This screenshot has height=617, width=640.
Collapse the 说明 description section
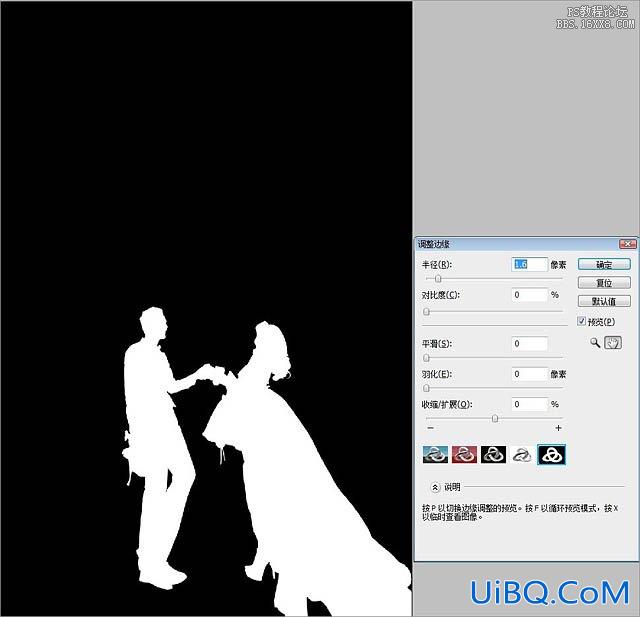point(435,487)
